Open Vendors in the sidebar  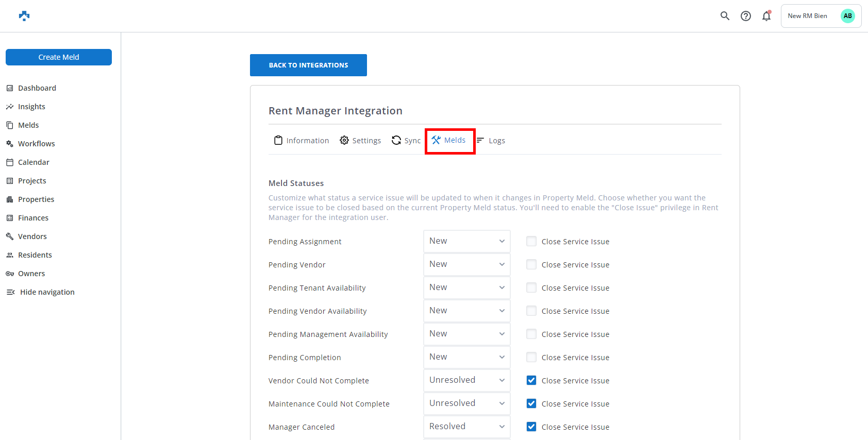(x=32, y=236)
